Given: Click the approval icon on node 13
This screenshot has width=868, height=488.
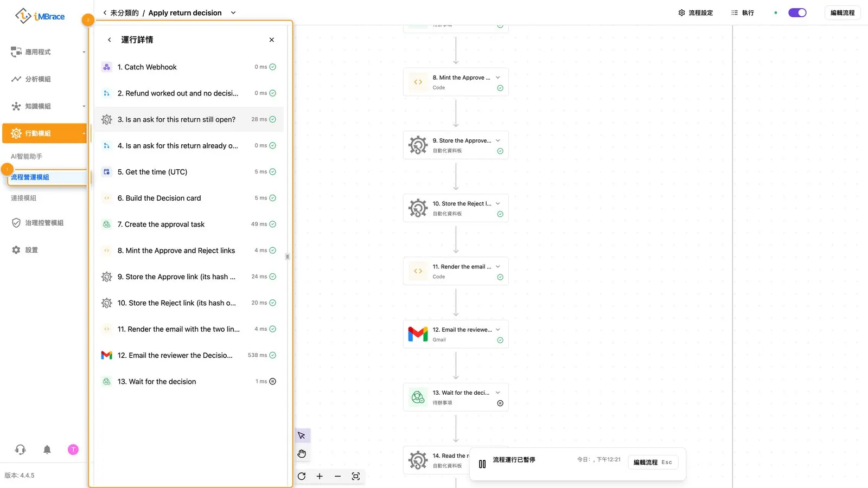Looking at the screenshot, I should click(418, 397).
